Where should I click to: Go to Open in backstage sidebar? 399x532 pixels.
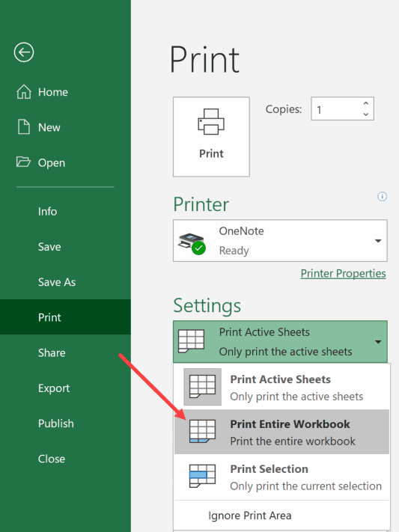coord(65,162)
